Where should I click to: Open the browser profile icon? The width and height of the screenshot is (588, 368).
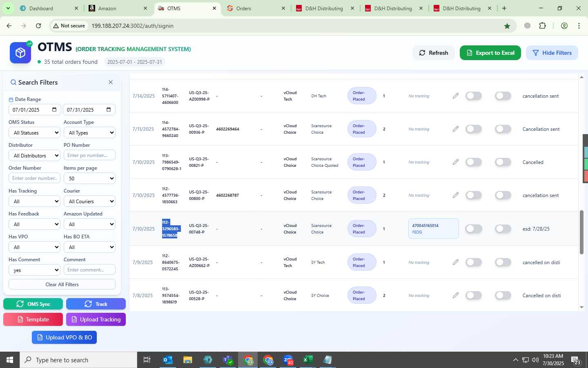[564, 26]
